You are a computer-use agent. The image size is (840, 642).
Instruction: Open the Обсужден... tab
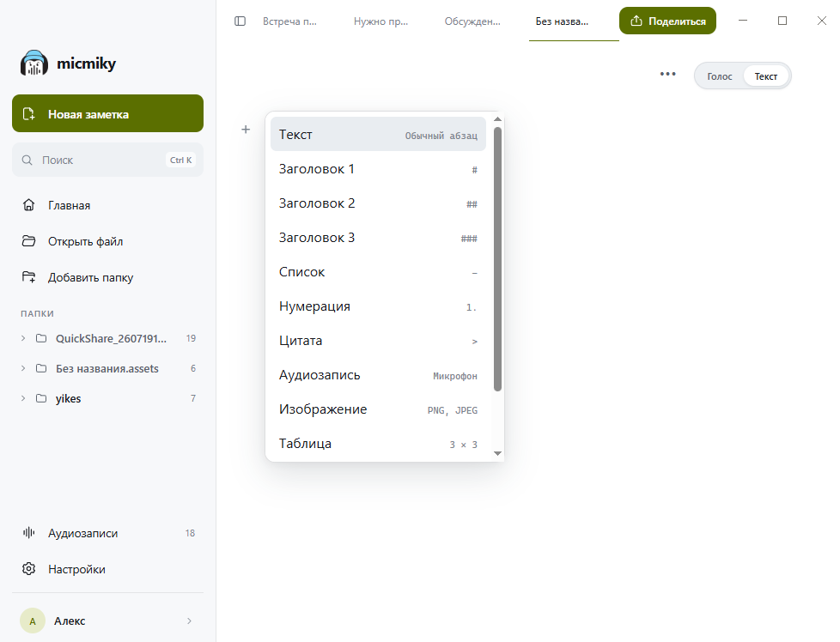click(472, 21)
